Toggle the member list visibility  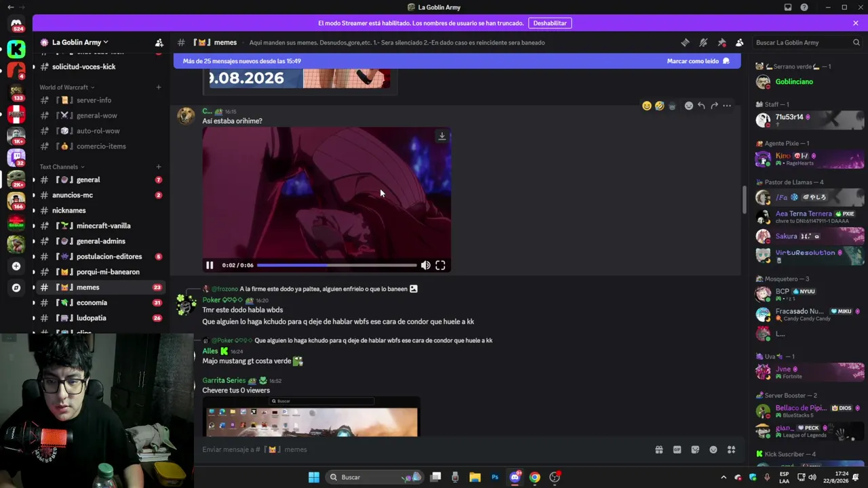point(740,43)
